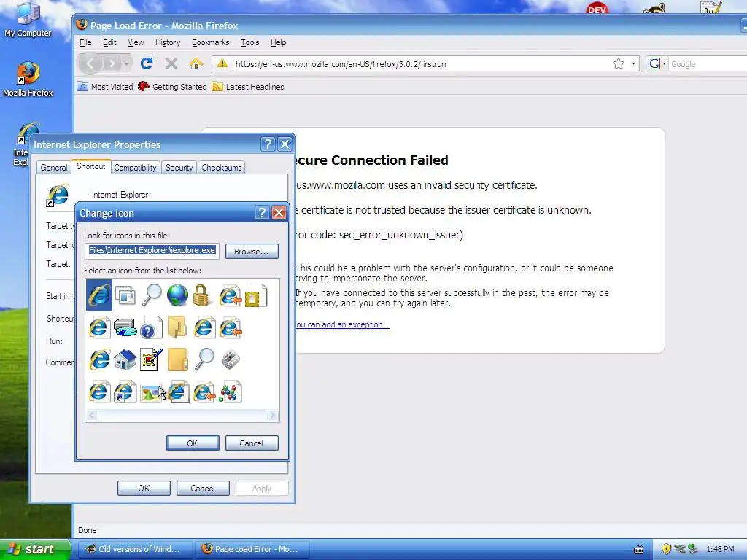Screen dimensions: 747x560
Task: Choose the picture with pen icon
Action: point(152,359)
